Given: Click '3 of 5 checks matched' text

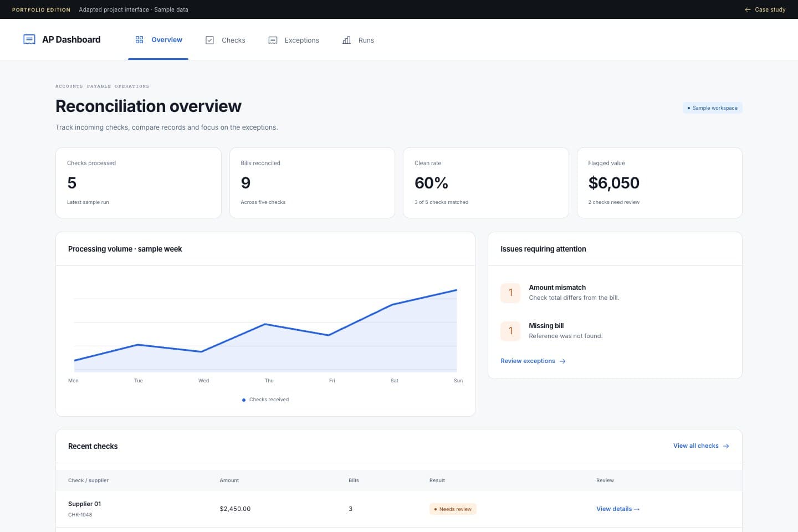Looking at the screenshot, I should (441, 202).
